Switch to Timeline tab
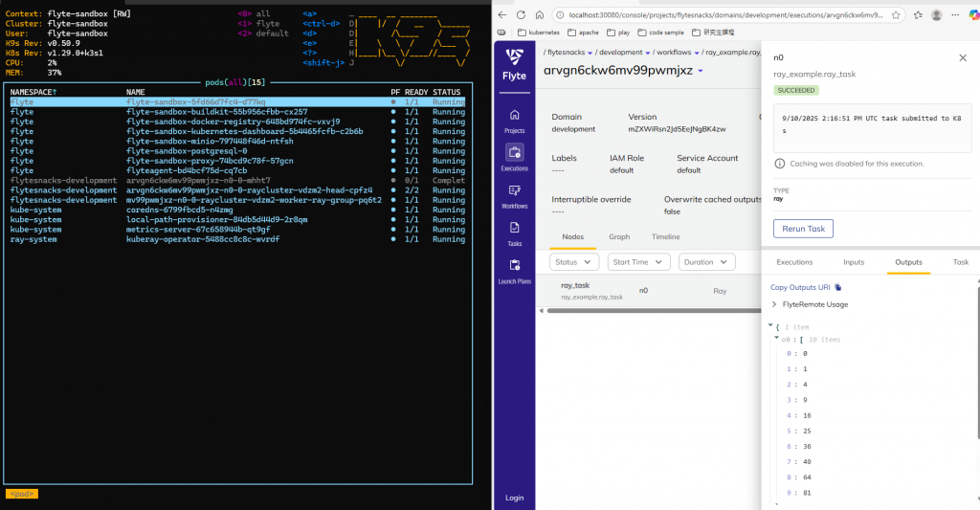 coord(666,237)
